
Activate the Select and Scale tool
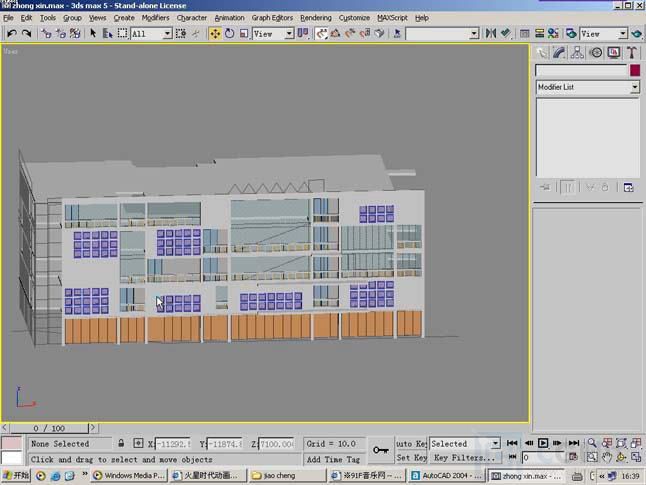pyautogui.click(x=244, y=33)
